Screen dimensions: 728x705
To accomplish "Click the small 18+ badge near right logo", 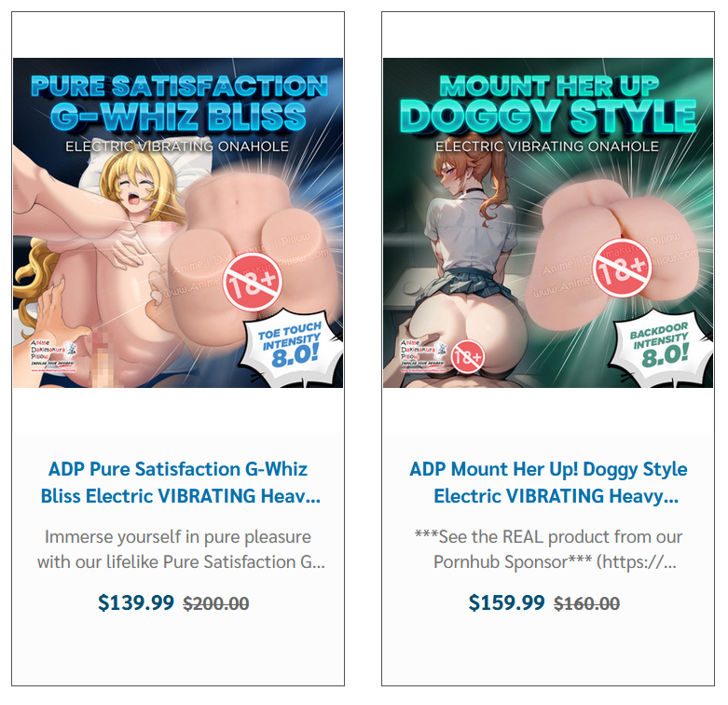I will point(468,357).
